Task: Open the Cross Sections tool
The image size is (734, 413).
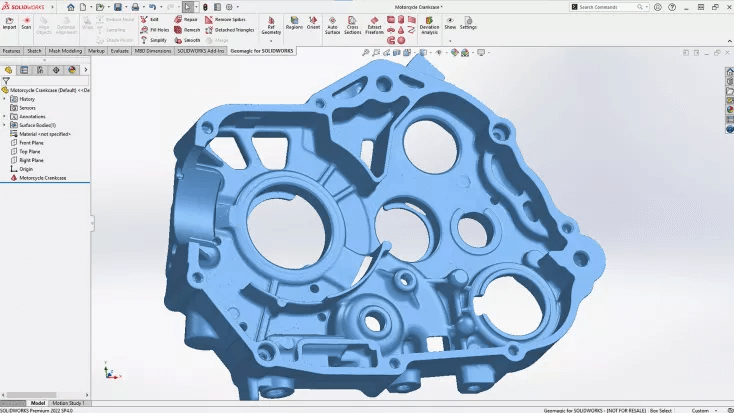Action: coord(353,25)
